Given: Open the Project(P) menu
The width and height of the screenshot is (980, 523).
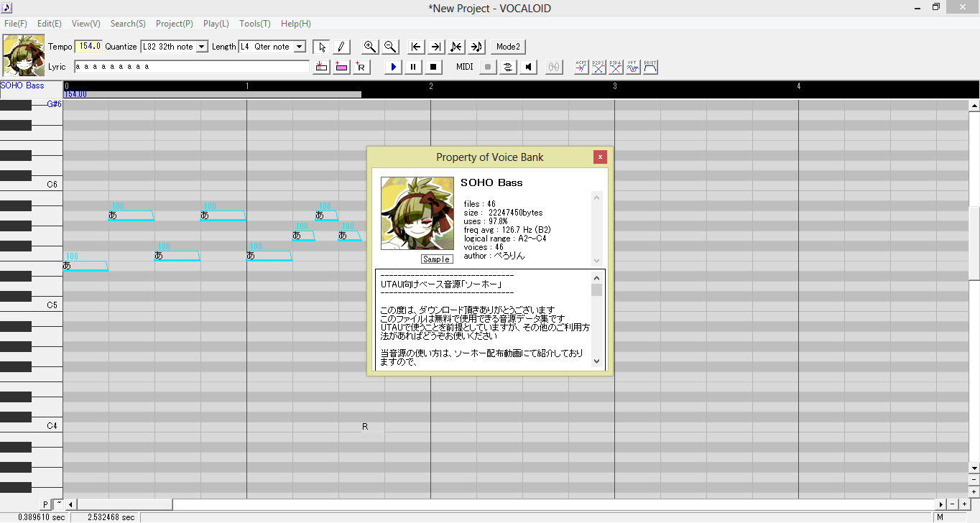Looking at the screenshot, I should tap(175, 24).
